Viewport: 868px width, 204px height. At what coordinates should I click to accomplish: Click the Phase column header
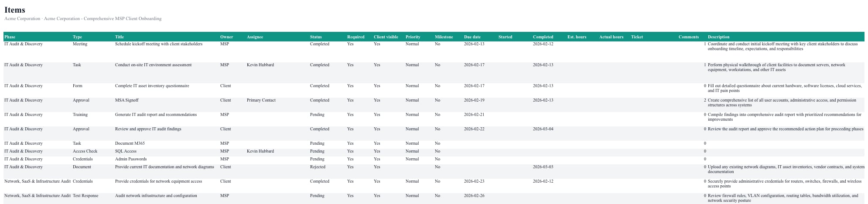[10, 37]
